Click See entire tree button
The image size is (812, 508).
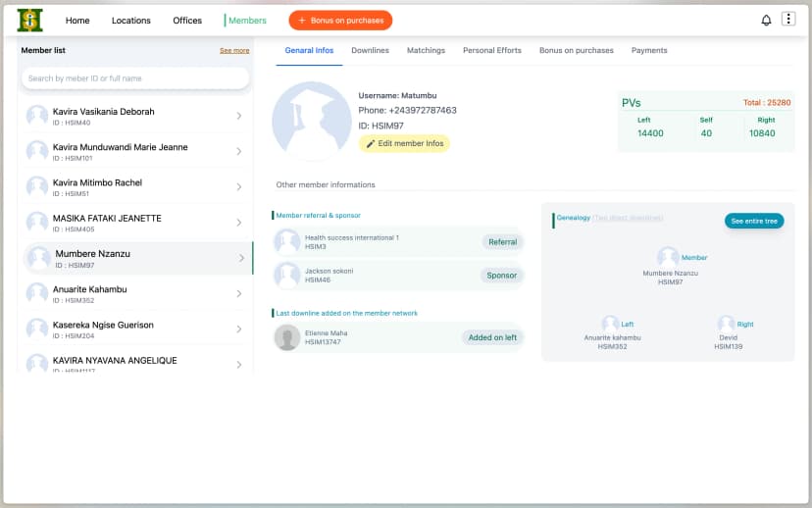[x=754, y=221]
